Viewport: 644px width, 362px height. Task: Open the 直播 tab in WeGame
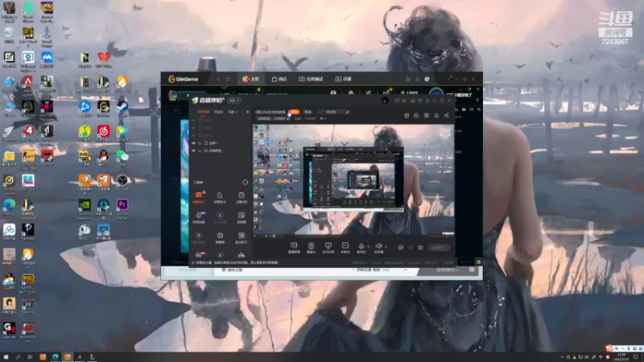(344, 79)
